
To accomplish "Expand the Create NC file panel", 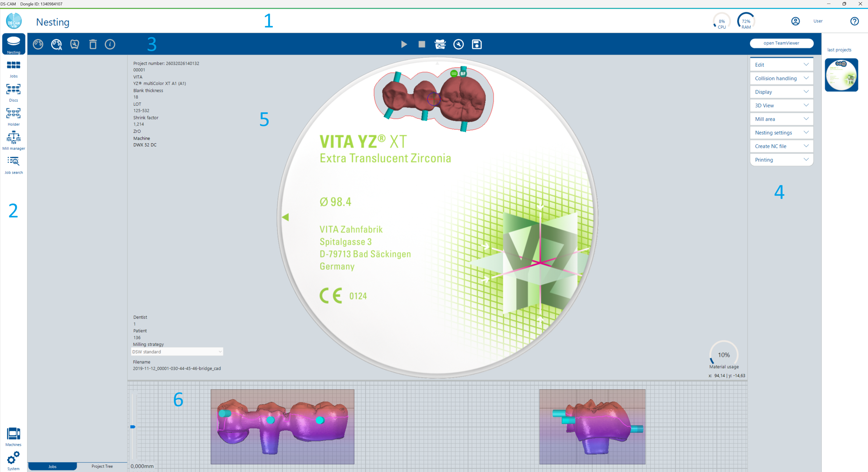I will coord(781,146).
